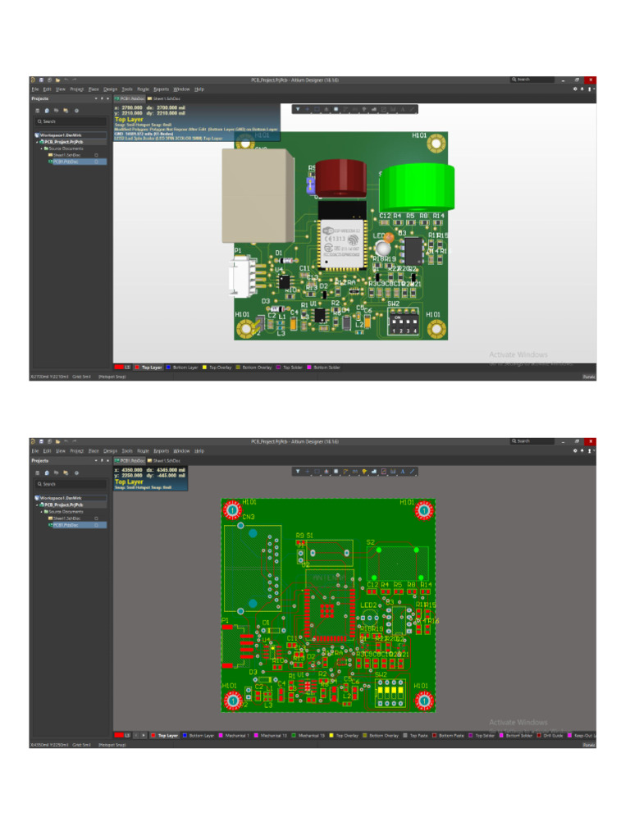Open View menu in the 2D layout window
This screenshot has height=840, width=630.
click(61, 451)
